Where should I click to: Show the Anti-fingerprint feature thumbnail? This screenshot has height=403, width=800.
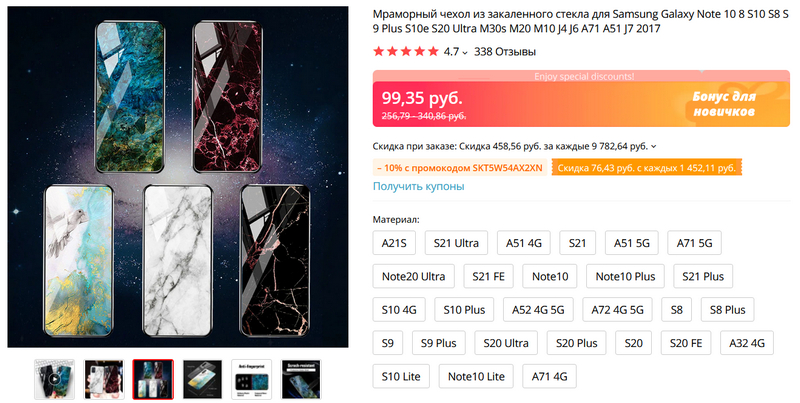(x=251, y=380)
